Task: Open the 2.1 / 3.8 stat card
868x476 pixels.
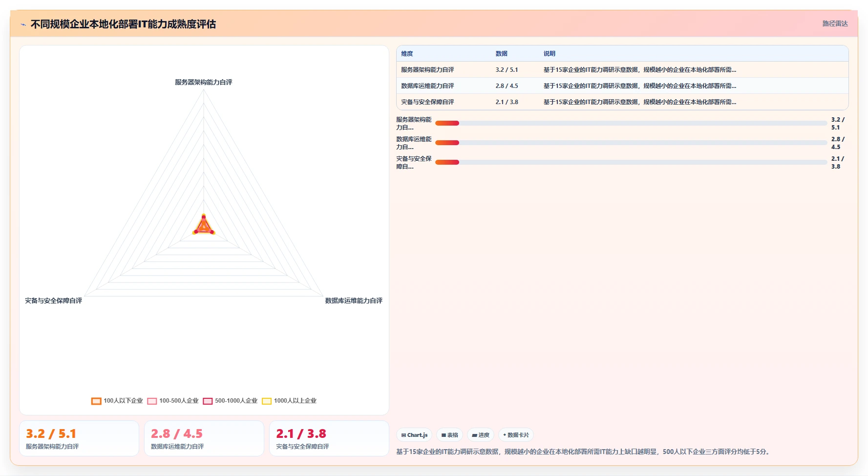Action: pyautogui.click(x=329, y=438)
